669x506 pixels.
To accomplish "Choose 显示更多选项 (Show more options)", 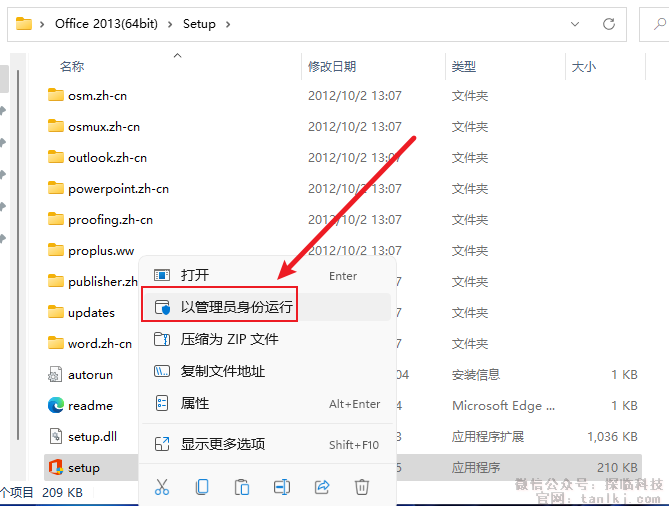I will point(267,444).
